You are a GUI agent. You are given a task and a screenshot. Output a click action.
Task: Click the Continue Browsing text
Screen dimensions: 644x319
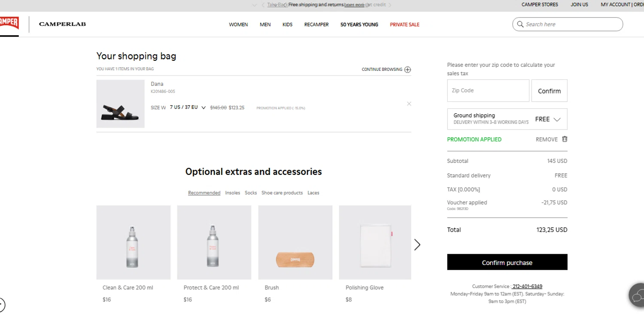382,69
